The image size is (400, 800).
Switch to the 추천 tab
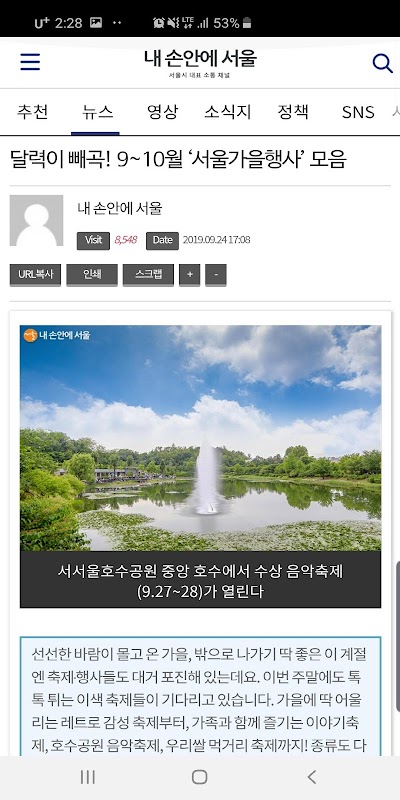tap(32, 112)
